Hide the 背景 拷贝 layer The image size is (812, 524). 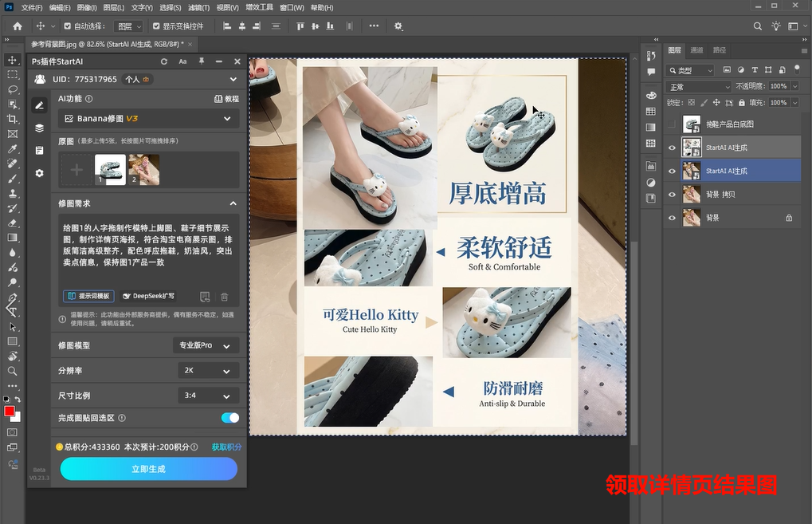click(672, 195)
